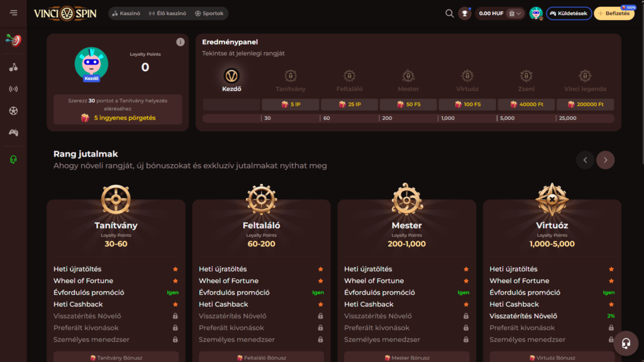Screen dimensions: 644x362
Task: Open the soccer ball sports icon in sidebar
Action: pos(13,111)
